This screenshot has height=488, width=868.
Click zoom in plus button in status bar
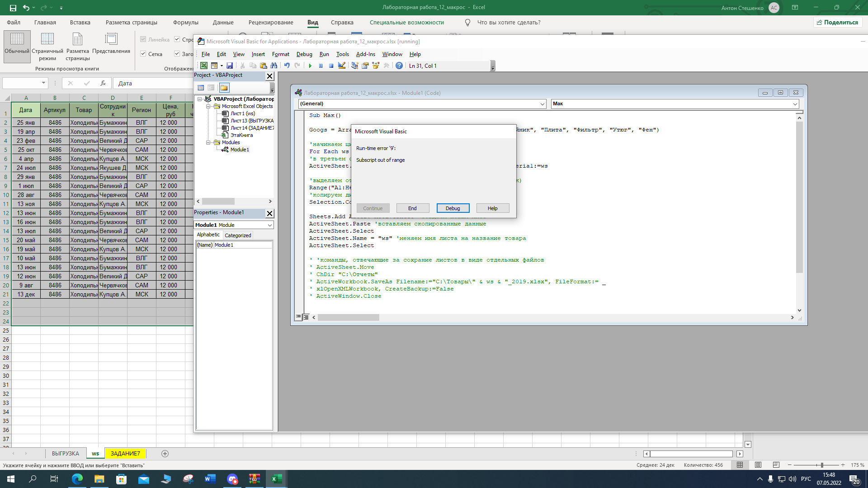click(843, 465)
